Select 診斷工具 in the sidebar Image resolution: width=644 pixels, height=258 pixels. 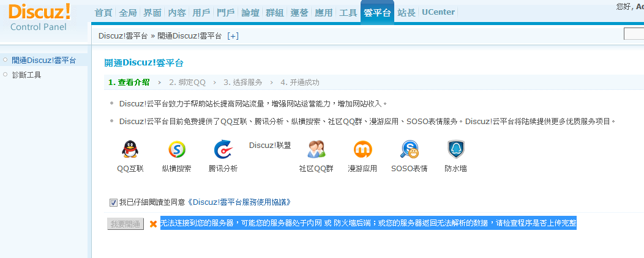click(26, 75)
